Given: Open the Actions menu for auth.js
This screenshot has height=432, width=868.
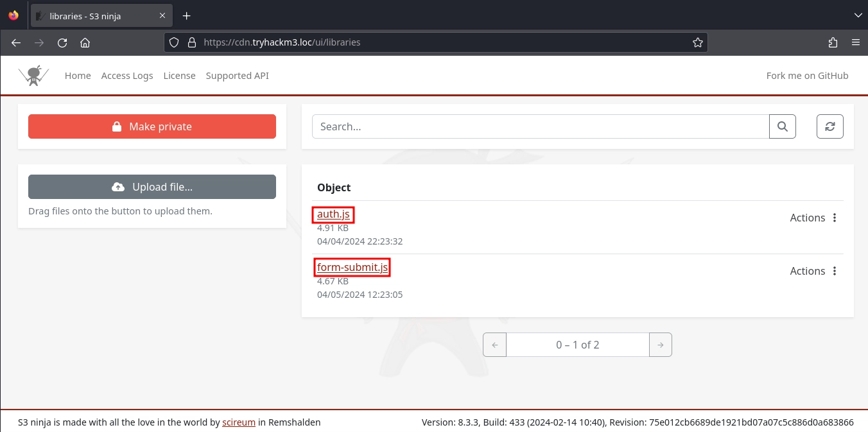Looking at the screenshot, I should coord(814,218).
